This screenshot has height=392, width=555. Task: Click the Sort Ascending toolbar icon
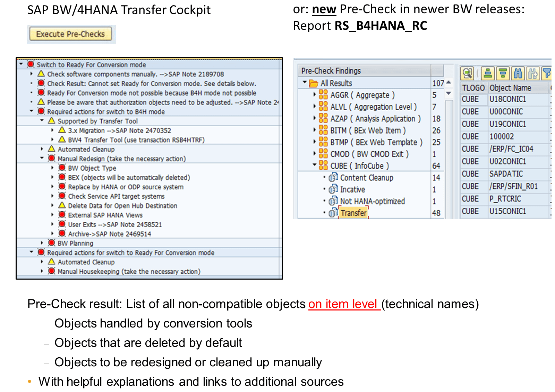pos(488,73)
